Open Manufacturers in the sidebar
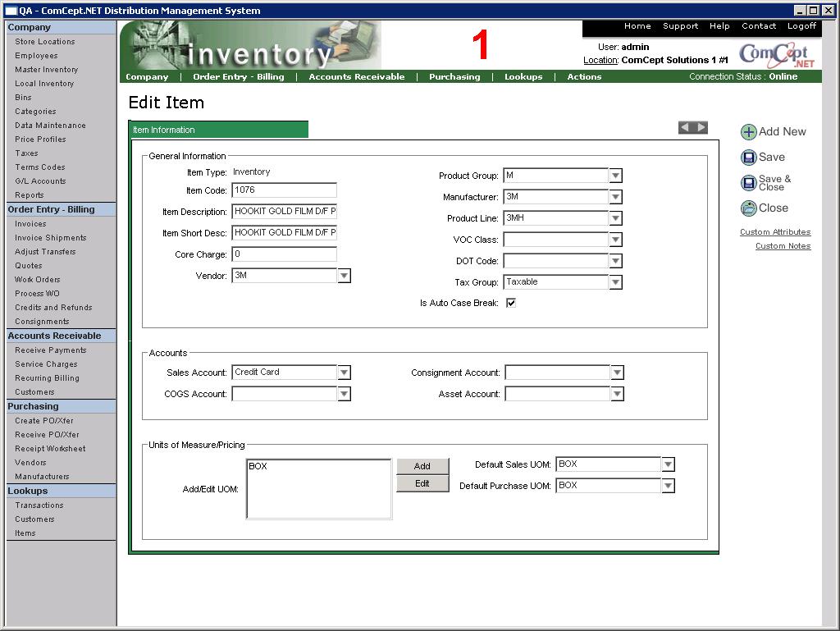 coord(42,476)
